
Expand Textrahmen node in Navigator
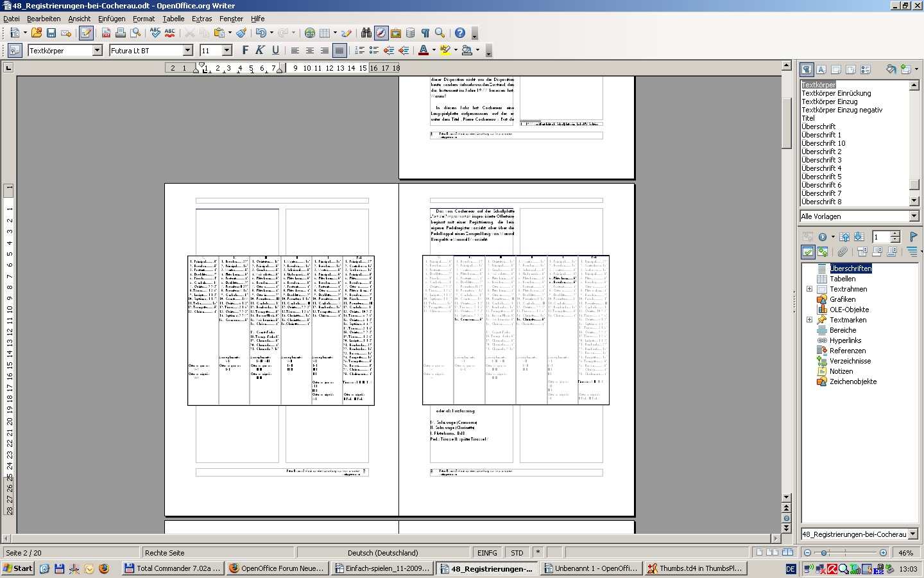coord(809,289)
